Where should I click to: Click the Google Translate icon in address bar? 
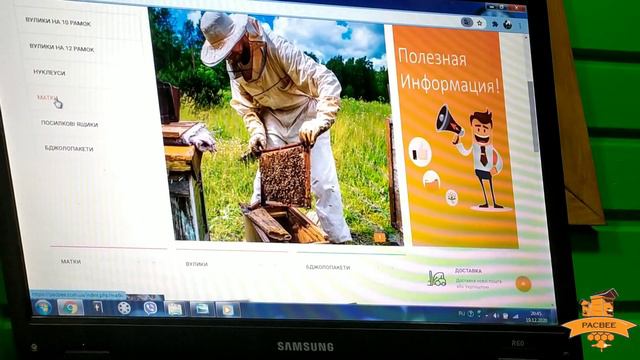467,22
